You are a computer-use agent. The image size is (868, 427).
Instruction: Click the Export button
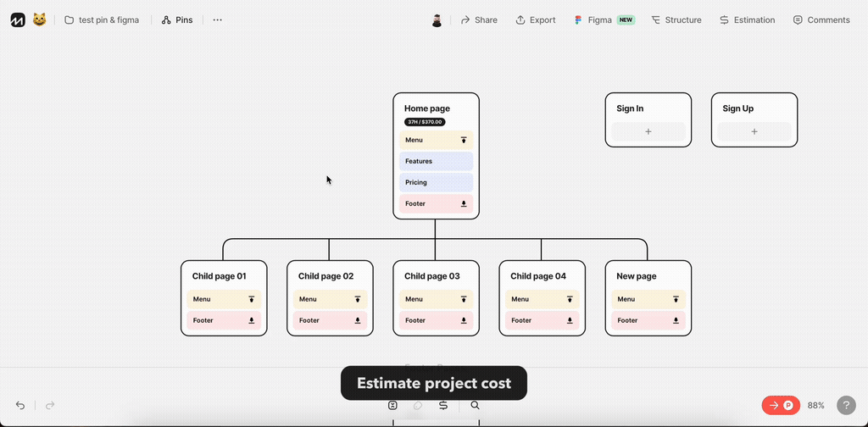(536, 20)
